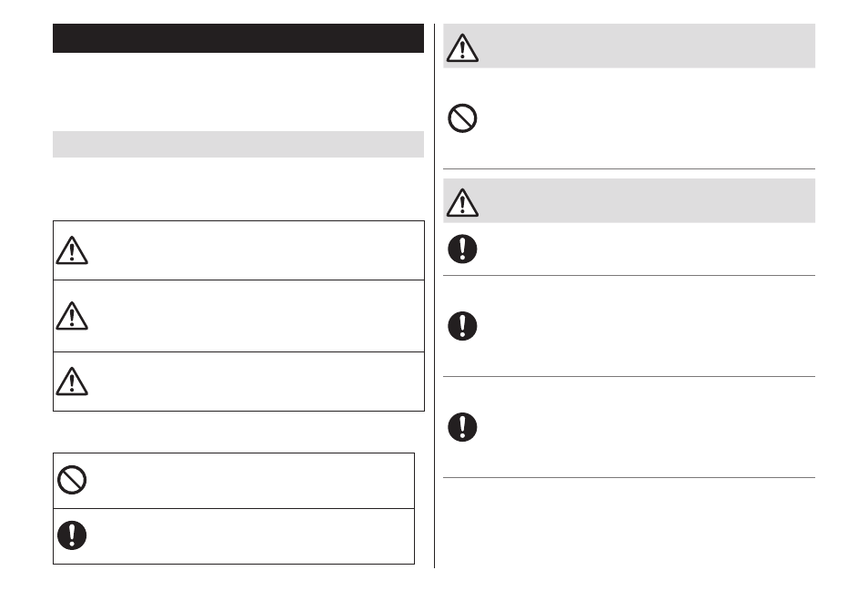Click prohibition circle below the uppermost gray banner
Image resolution: width=868 pixels, height=611 pixels.
[x=462, y=118]
